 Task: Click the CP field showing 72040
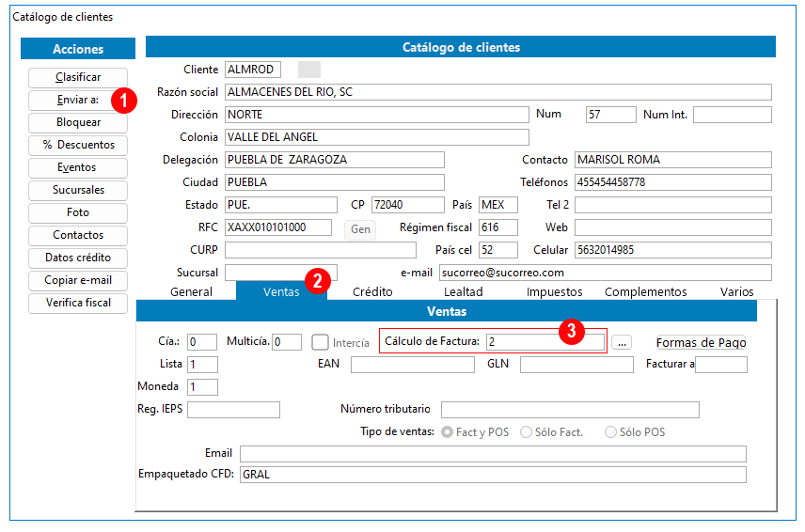tap(408, 205)
